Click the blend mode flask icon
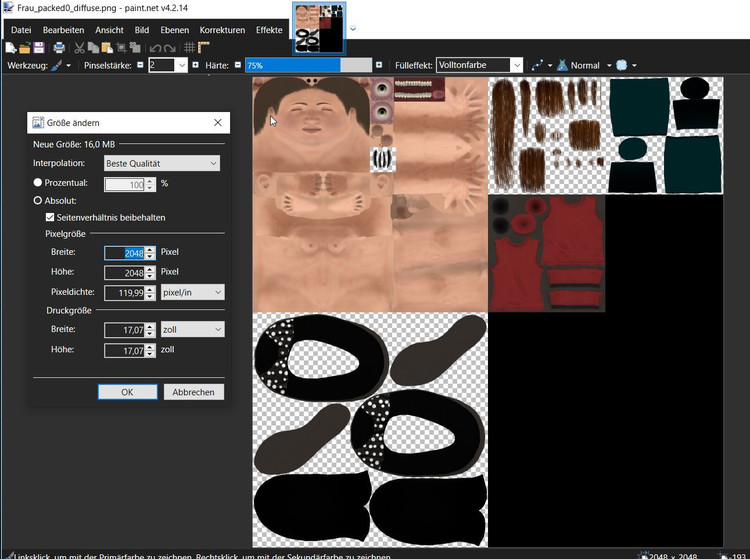 pyautogui.click(x=562, y=65)
